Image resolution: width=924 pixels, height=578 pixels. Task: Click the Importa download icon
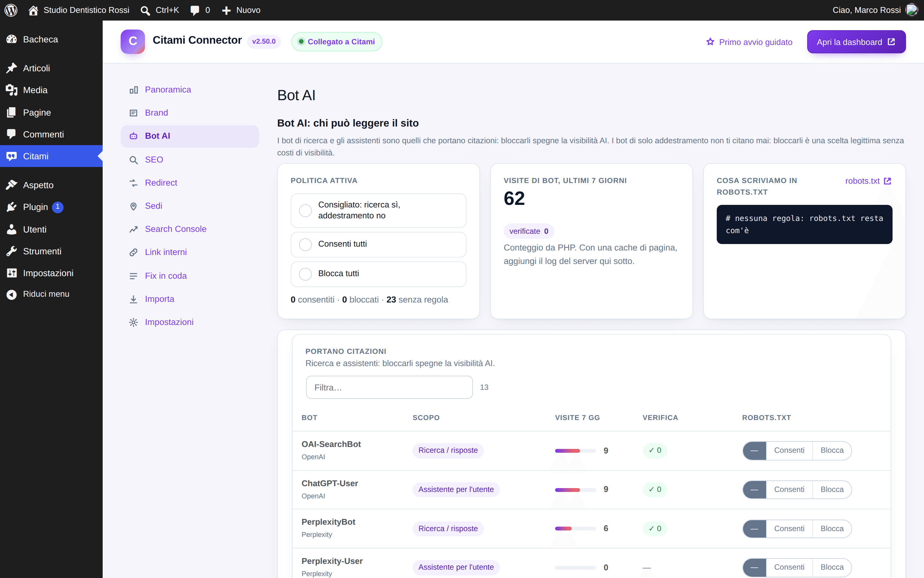[x=133, y=299]
